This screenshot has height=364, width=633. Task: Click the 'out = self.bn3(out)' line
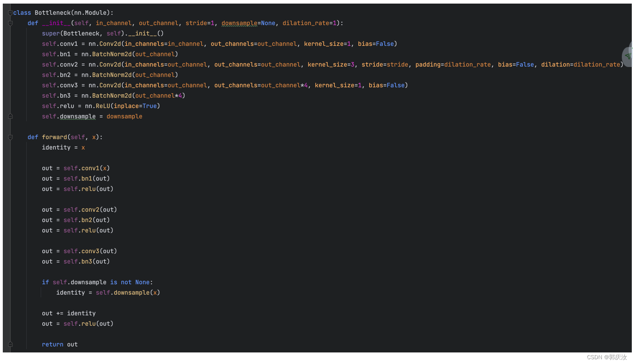(x=76, y=262)
